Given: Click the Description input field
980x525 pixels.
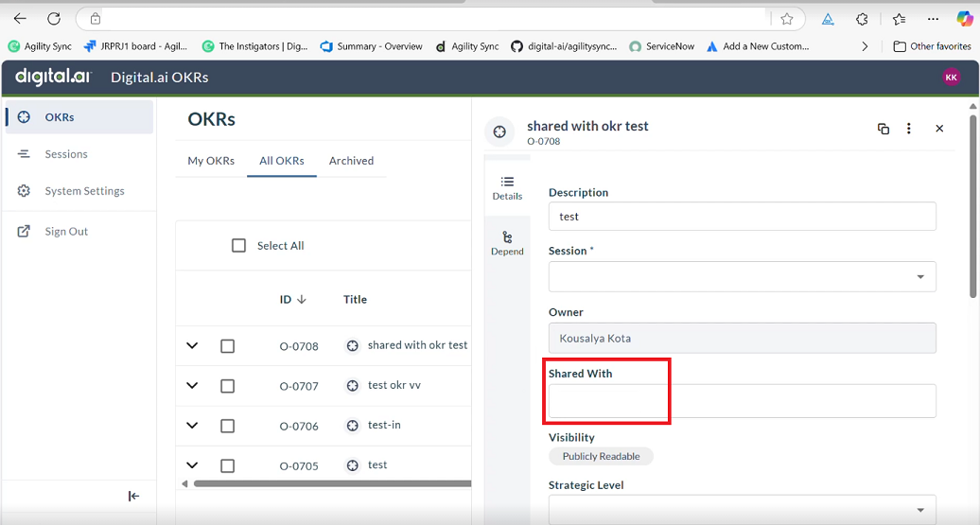Looking at the screenshot, I should [x=742, y=217].
